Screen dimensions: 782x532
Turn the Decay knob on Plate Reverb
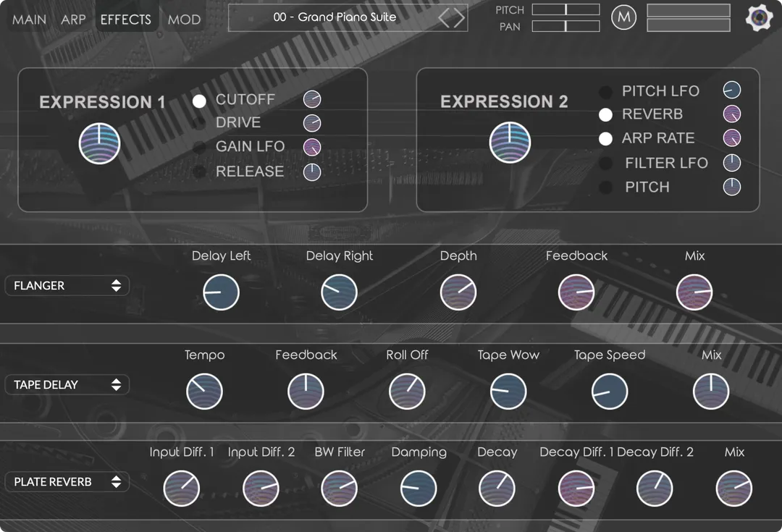tap(497, 488)
